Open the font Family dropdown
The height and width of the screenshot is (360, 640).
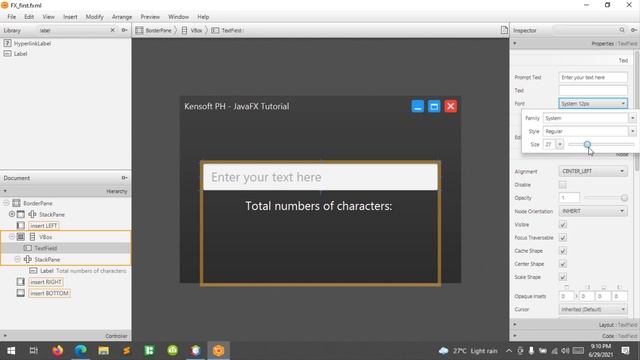pyautogui.click(x=632, y=118)
